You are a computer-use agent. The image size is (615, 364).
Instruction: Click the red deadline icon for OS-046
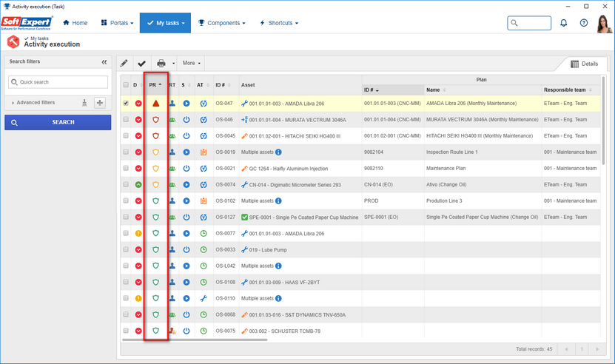138,120
